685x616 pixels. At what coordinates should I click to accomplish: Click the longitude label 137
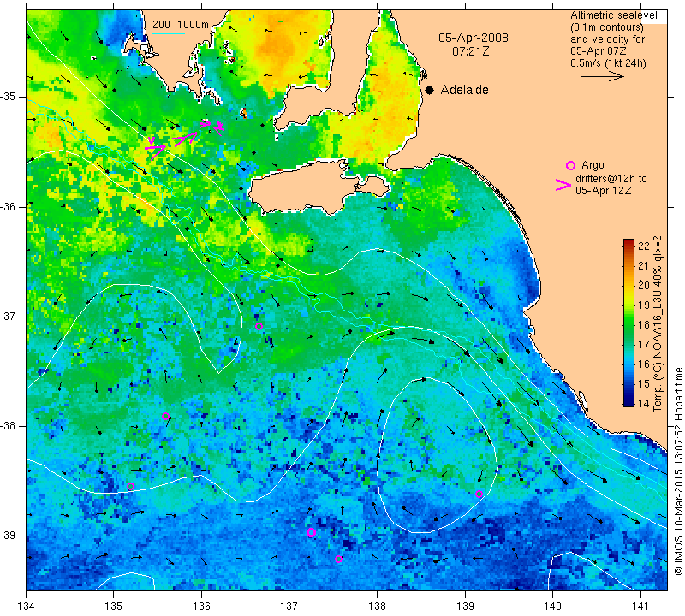click(289, 607)
